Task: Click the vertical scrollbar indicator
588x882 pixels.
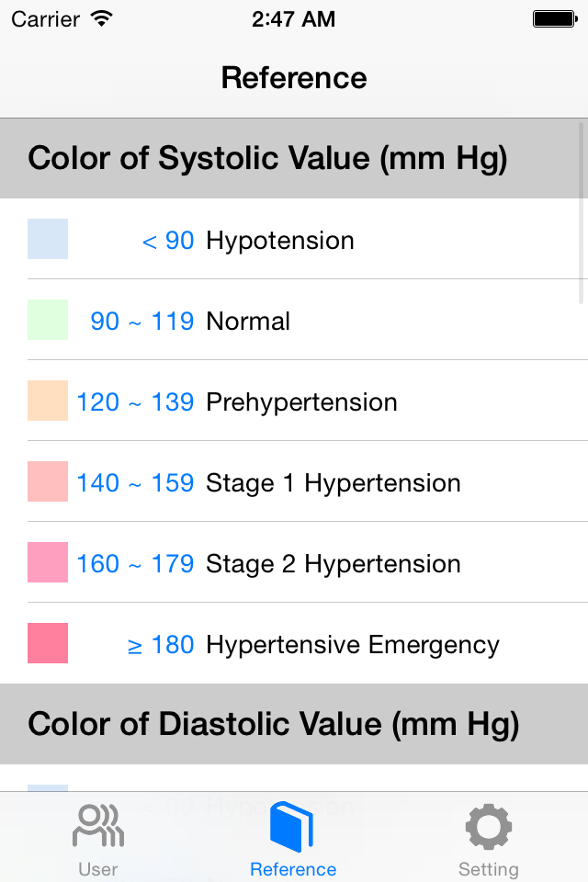Action: pyautogui.click(x=582, y=213)
